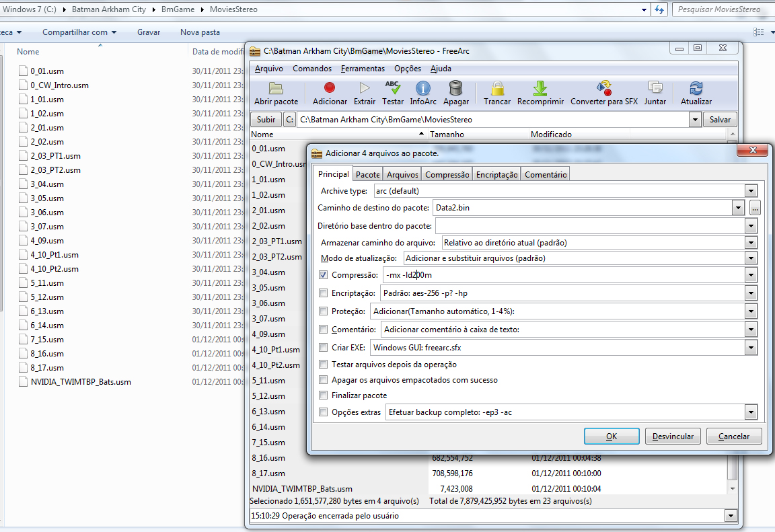Switch to the Encriptação tab
The width and height of the screenshot is (775, 532).
[x=496, y=174]
